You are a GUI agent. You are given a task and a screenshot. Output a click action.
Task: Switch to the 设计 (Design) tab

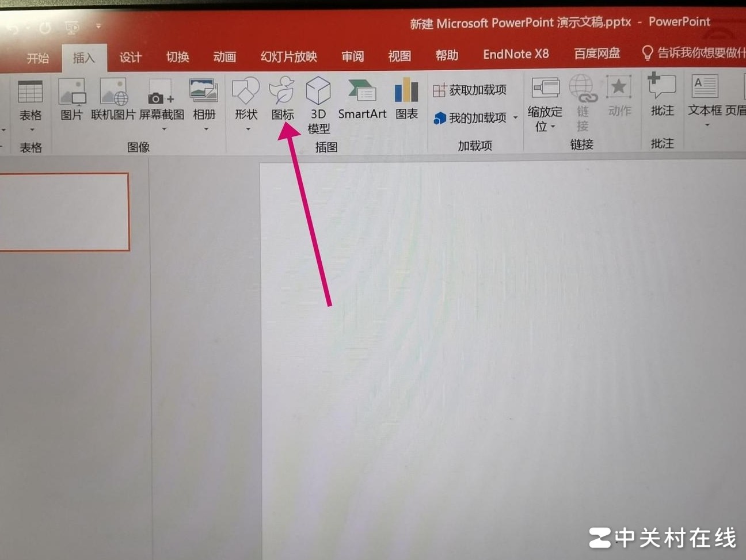(x=130, y=57)
